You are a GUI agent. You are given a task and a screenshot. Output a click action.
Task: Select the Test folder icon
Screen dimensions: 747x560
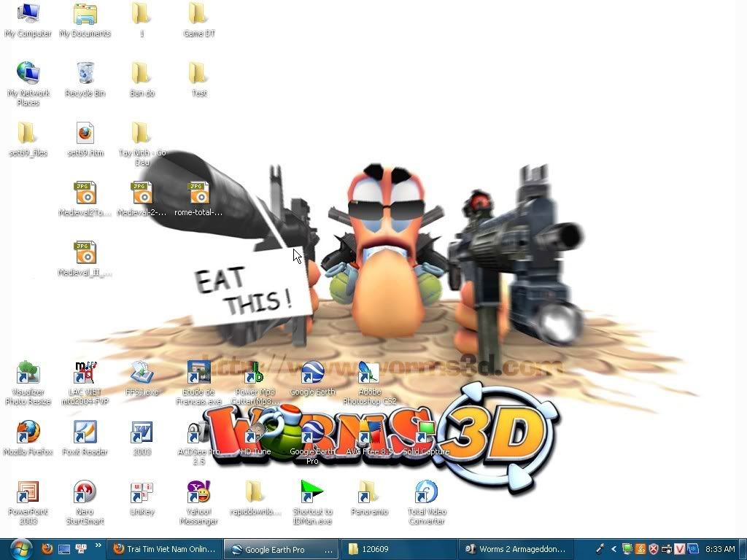198,79
